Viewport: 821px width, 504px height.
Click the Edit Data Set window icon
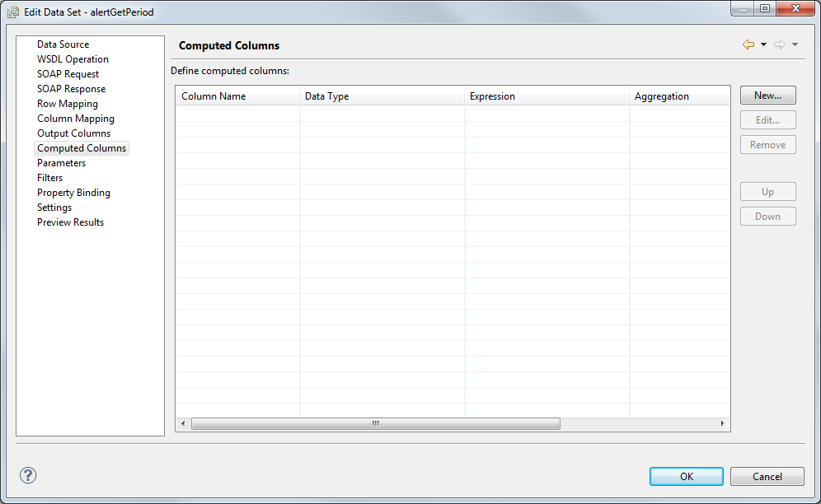tap(13, 12)
